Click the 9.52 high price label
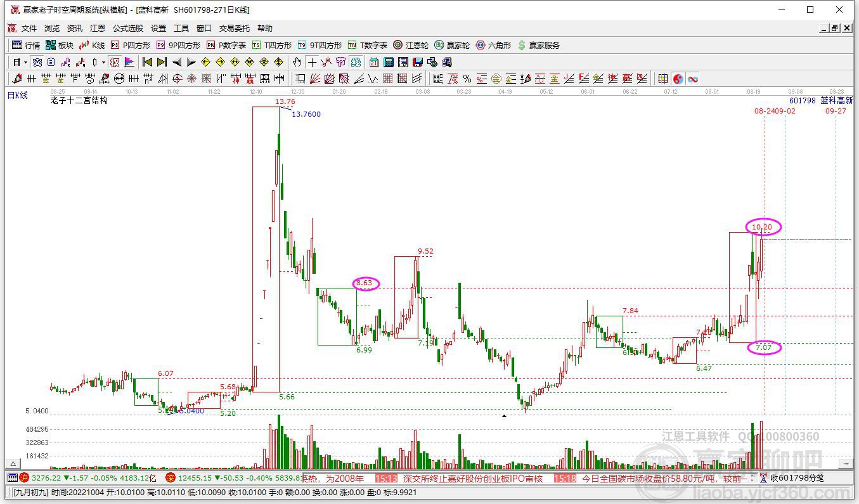This screenshot has width=859, height=504. 425,251
